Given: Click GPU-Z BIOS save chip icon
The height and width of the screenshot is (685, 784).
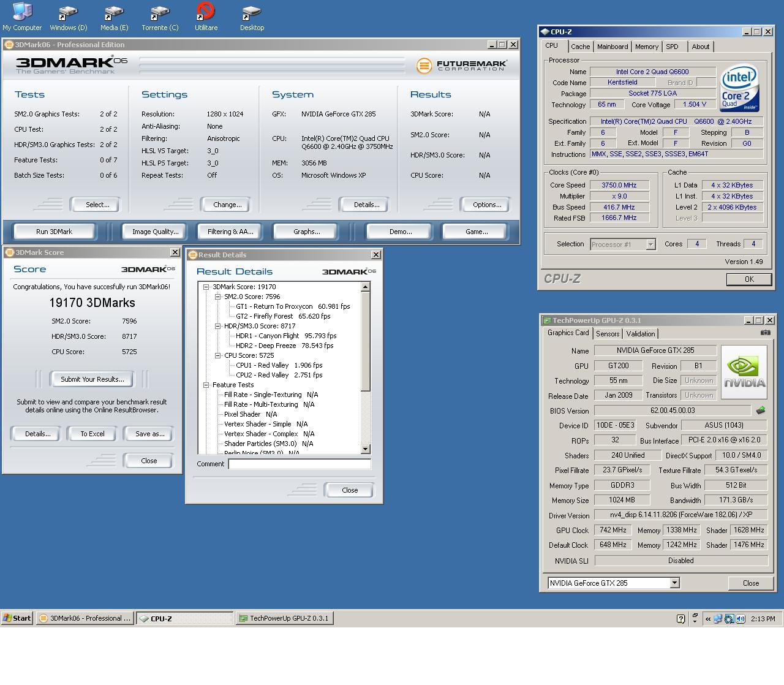Looking at the screenshot, I should tap(761, 411).
